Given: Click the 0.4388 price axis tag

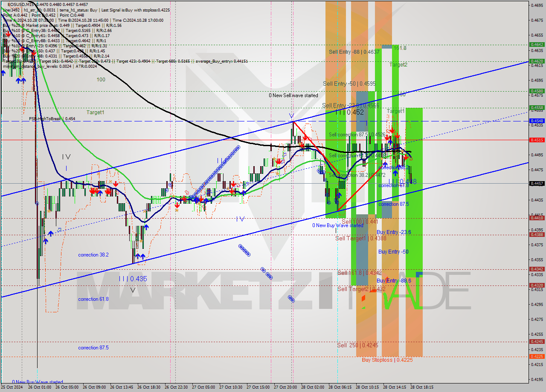Looking at the screenshot, I should coord(537,234).
